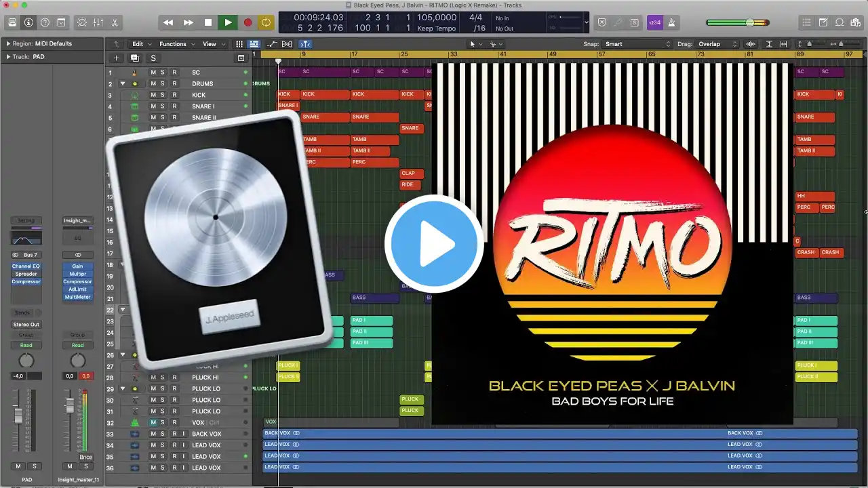Adjust the master volume slider
Viewport: 868px width, 488px height.
738,22
